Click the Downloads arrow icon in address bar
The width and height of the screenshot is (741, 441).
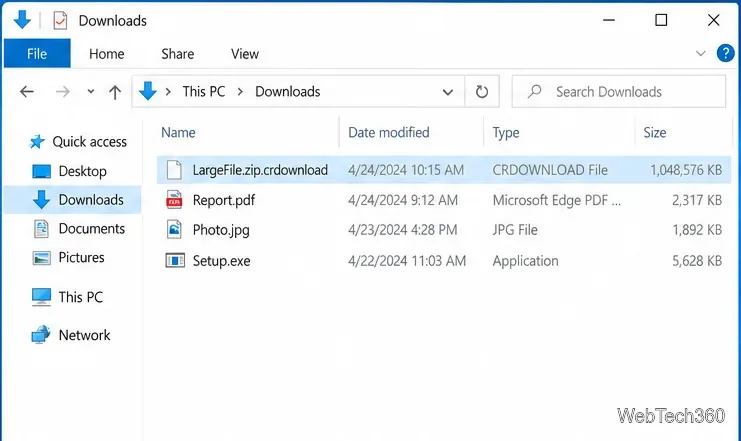click(148, 91)
